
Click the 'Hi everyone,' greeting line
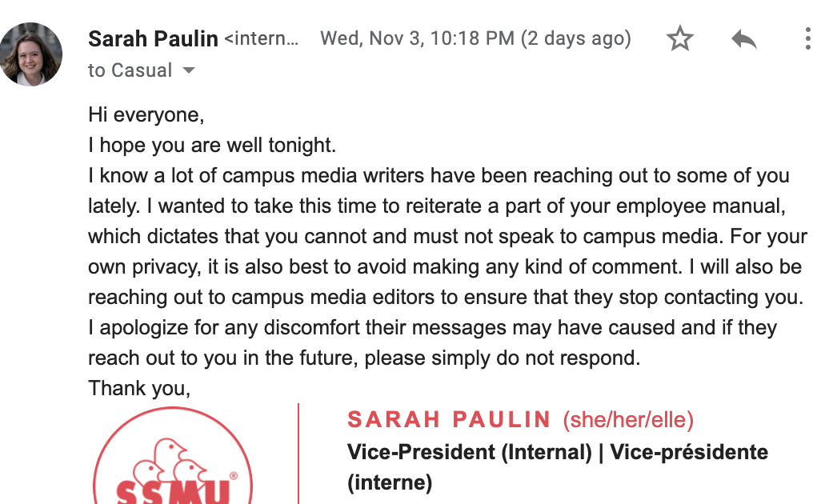click(x=146, y=114)
